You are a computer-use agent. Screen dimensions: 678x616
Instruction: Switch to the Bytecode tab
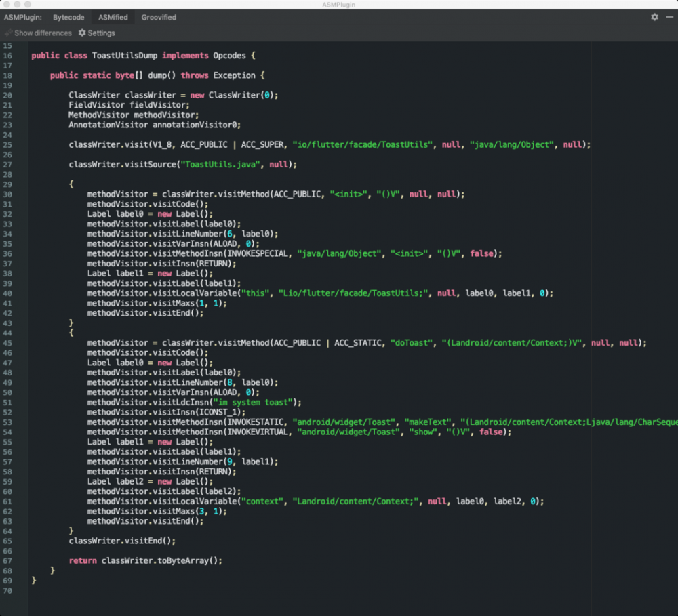coord(68,18)
